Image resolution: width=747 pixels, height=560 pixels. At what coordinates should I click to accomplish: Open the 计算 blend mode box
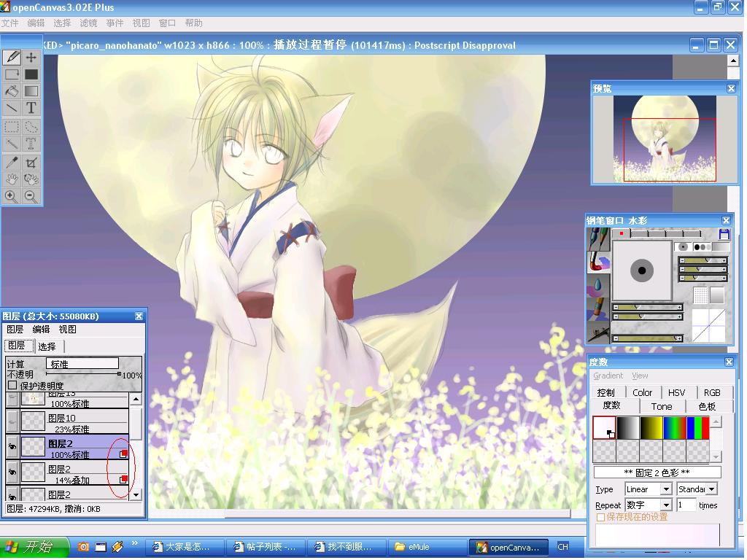coord(82,364)
